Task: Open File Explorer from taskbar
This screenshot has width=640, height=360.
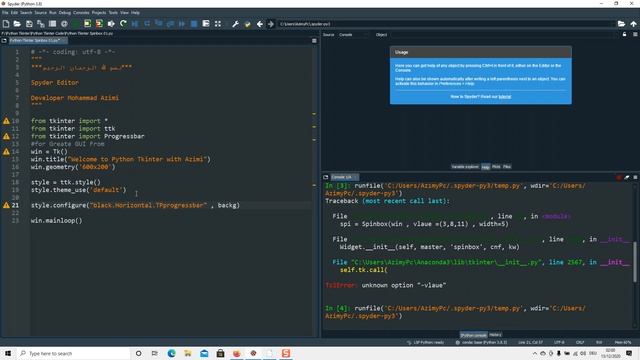Action: click(187, 353)
